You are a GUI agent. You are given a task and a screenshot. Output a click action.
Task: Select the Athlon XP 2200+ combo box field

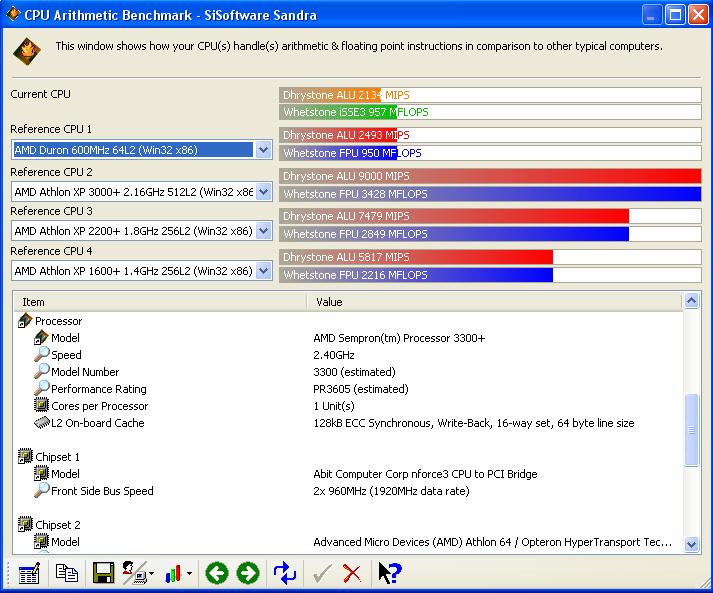142,231
